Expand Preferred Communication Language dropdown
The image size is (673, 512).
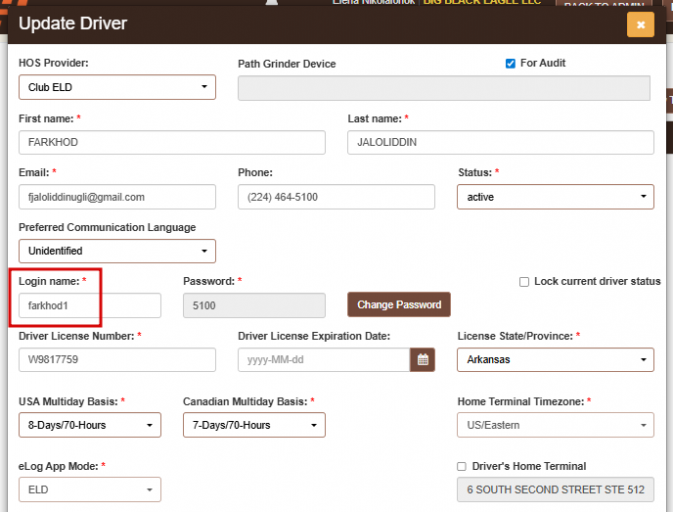117,251
